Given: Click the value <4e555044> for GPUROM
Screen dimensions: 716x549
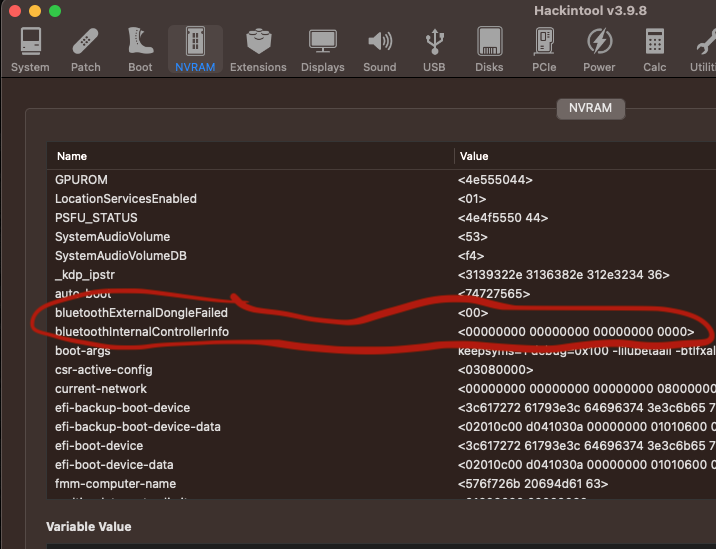Looking at the screenshot, I should [x=495, y=179].
